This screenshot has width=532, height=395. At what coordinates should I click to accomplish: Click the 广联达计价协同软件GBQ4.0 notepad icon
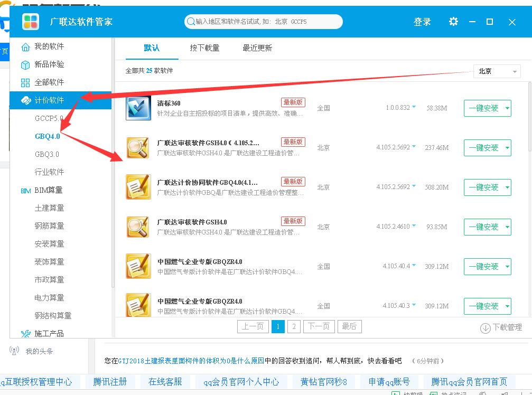click(138, 187)
